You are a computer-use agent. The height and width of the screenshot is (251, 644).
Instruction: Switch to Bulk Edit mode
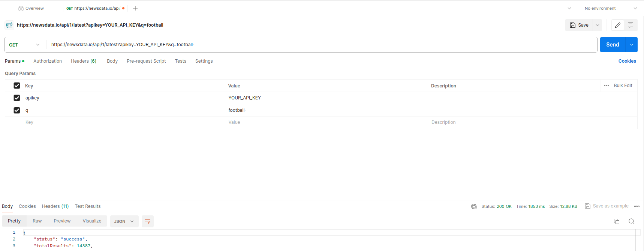pyautogui.click(x=623, y=86)
